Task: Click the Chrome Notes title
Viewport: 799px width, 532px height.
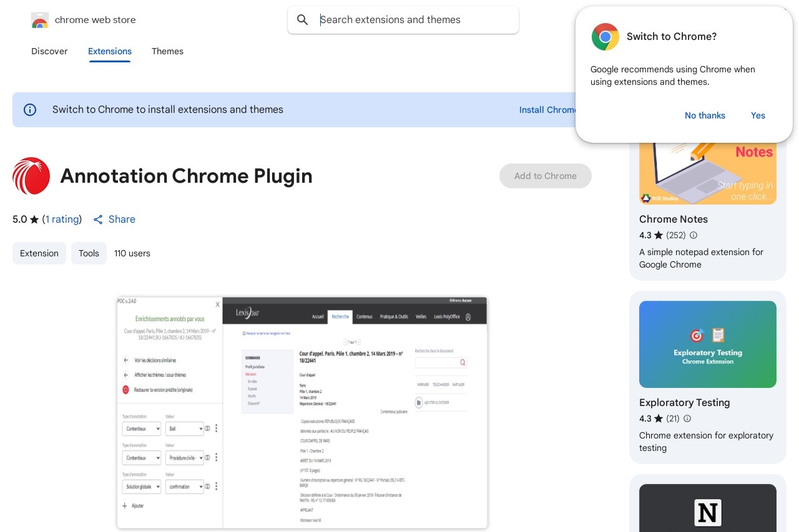Action: (x=674, y=220)
